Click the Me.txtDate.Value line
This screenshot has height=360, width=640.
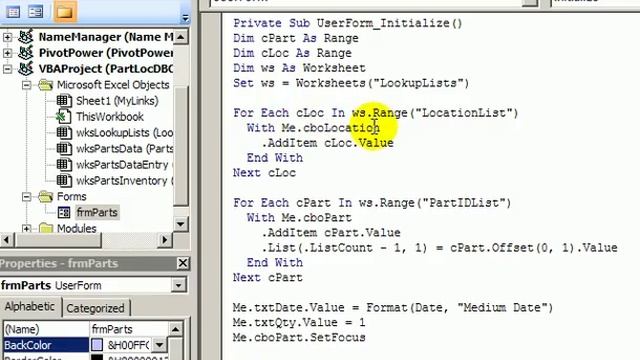[393, 308]
